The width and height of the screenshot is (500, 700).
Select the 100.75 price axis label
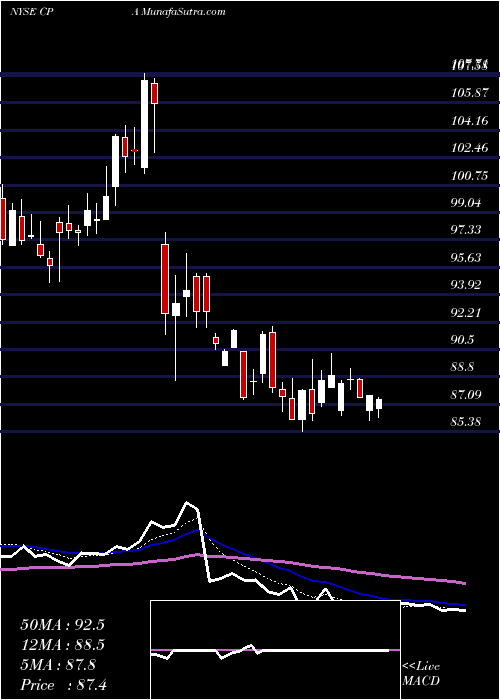click(467, 175)
